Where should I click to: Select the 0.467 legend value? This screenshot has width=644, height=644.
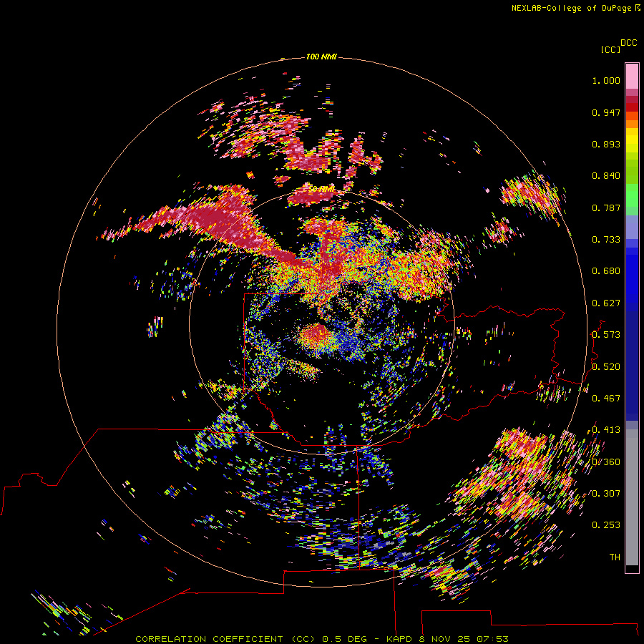pyautogui.click(x=606, y=399)
